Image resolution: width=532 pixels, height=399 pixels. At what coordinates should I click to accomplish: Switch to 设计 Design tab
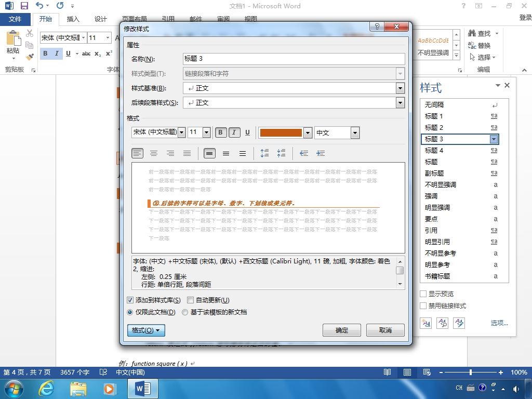(100, 19)
